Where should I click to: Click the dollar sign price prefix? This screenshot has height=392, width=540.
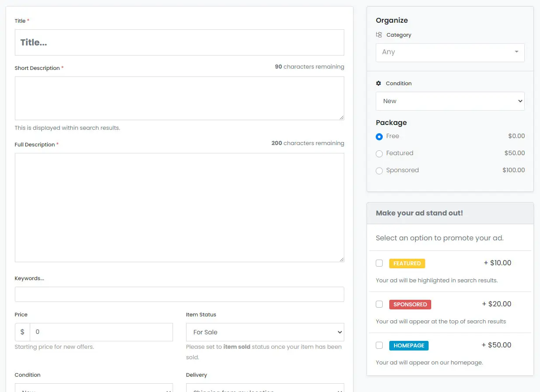(x=22, y=332)
